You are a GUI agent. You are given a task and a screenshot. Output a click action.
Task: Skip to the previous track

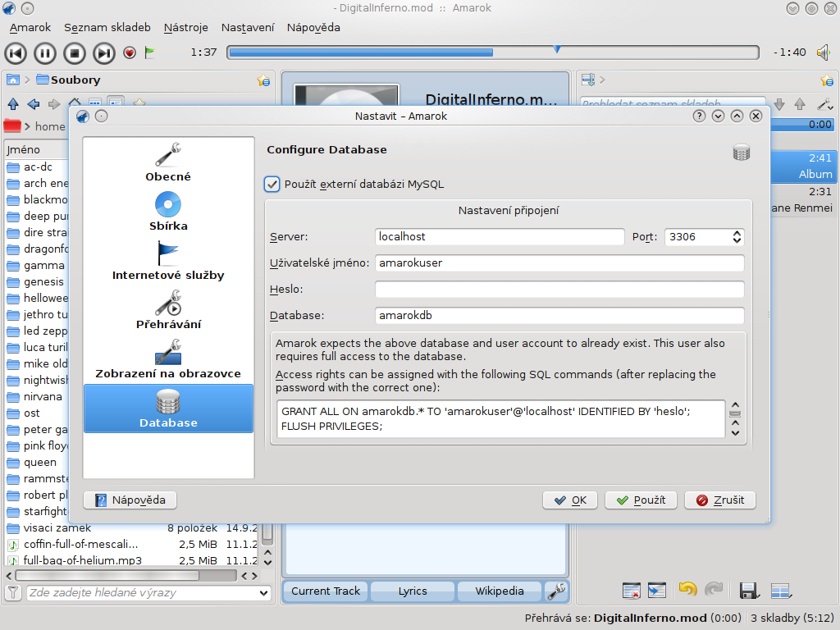coord(16,53)
